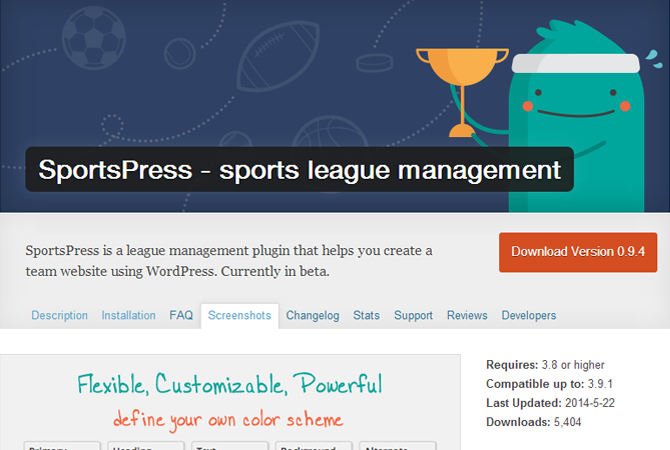The image size is (670, 450).
Task: View the Changelog tab
Action: coord(312,315)
